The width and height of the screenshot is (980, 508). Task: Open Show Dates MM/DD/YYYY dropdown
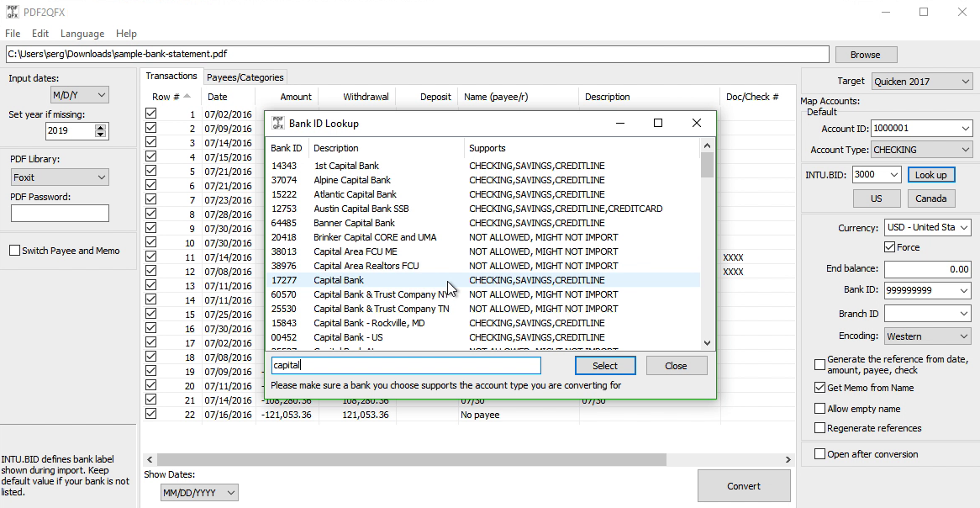199,492
